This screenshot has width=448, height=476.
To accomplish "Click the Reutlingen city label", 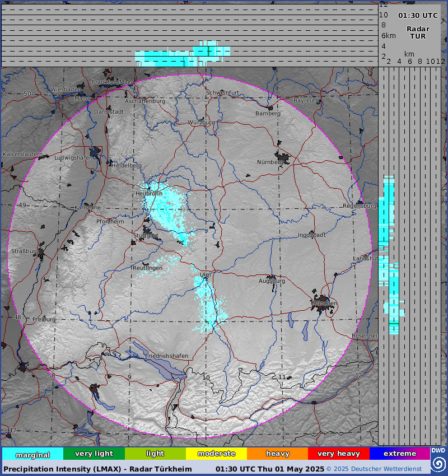I will [x=147, y=268].
